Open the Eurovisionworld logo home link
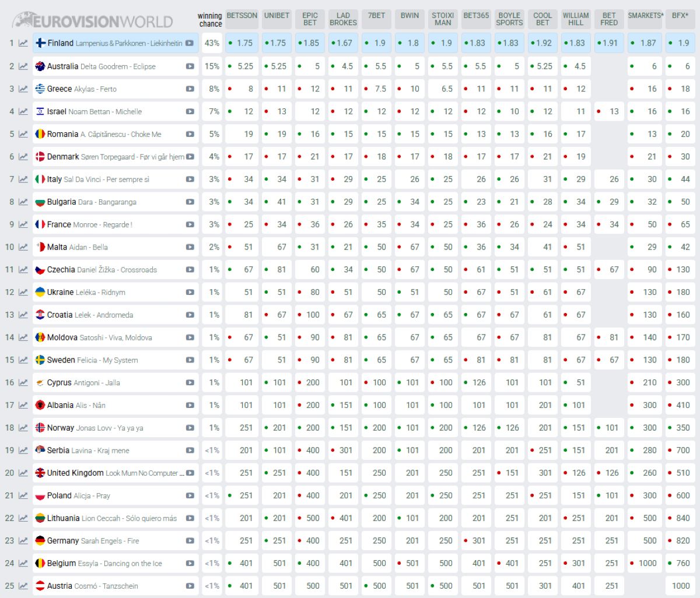The image size is (700, 598). (x=93, y=20)
